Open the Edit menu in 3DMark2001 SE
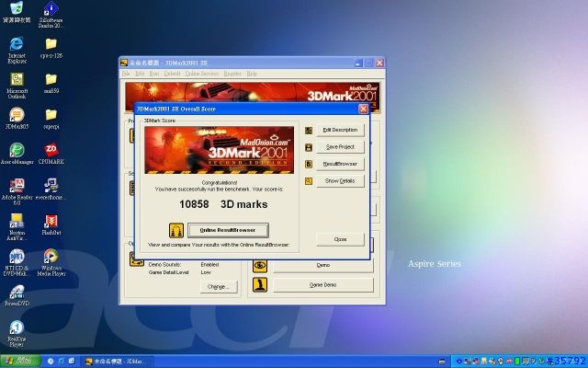Viewport: 588px width, 368px height. tap(140, 74)
